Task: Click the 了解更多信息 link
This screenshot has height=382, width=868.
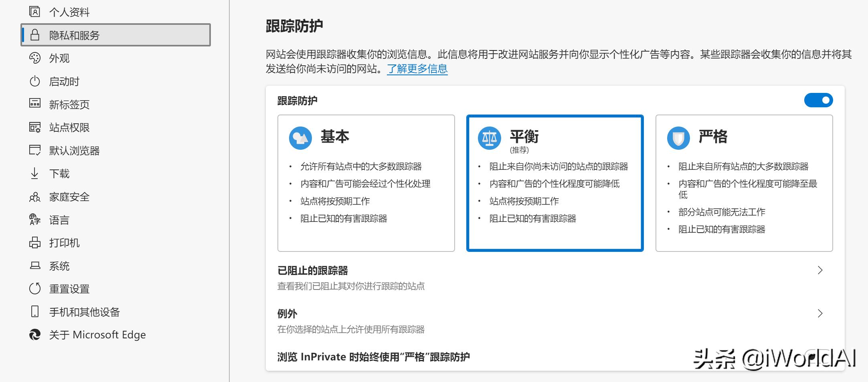Action: tap(417, 69)
